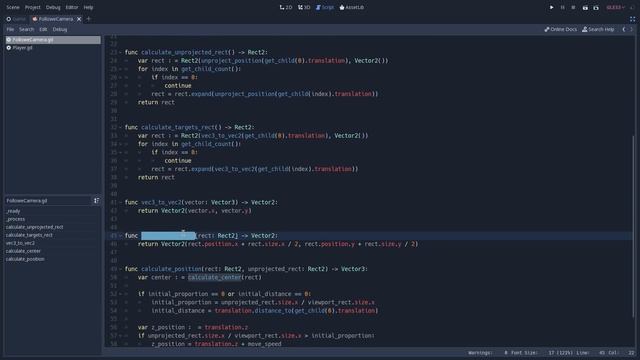Click the FollowCamera.gd methods filter field
The height and width of the screenshot is (360, 640).
[x=48, y=201]
